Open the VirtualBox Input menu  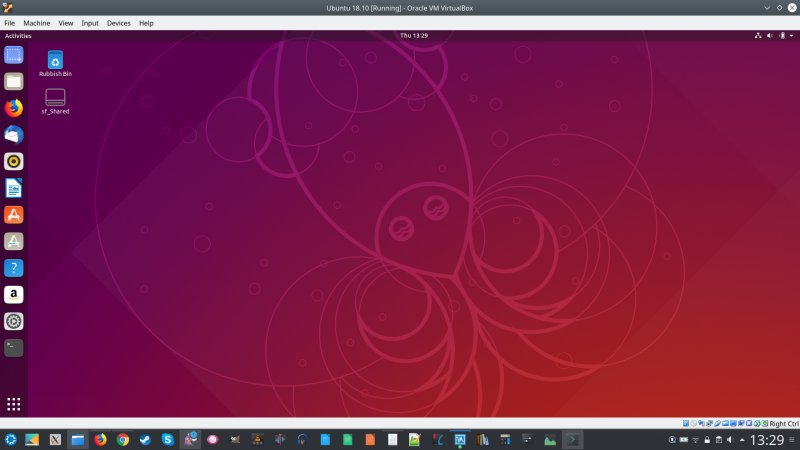[90, 23]
